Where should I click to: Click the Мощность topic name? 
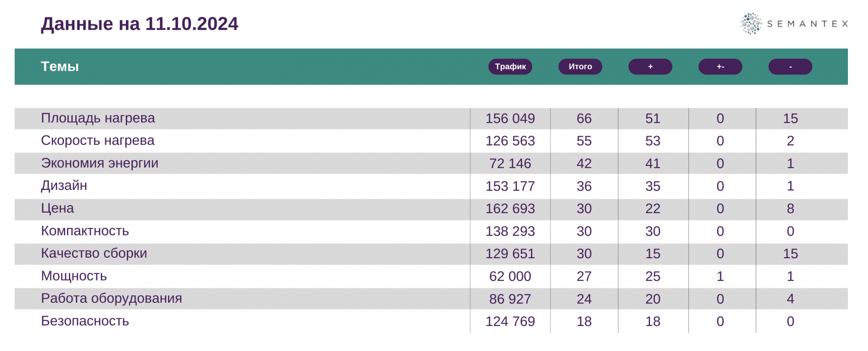click(74, 276)
